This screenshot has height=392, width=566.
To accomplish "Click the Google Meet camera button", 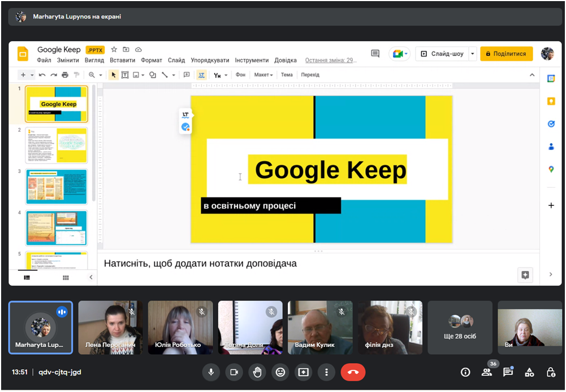I will click(399, 54).
